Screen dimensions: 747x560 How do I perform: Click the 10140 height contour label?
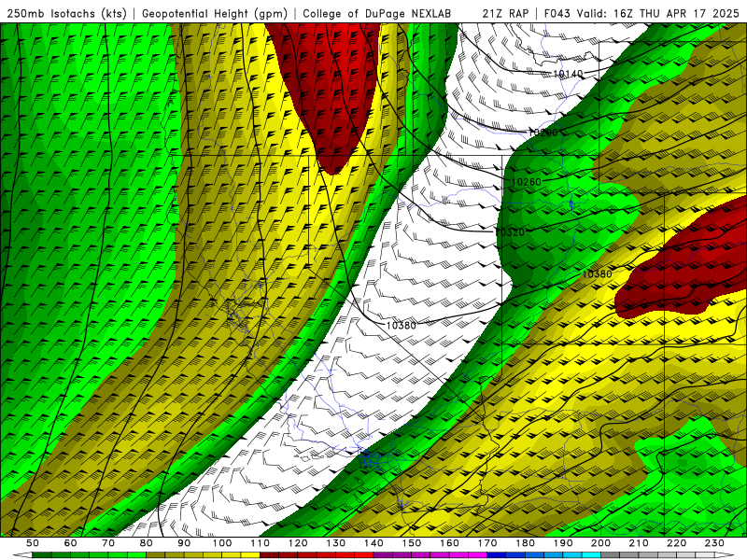pos(568,74)
